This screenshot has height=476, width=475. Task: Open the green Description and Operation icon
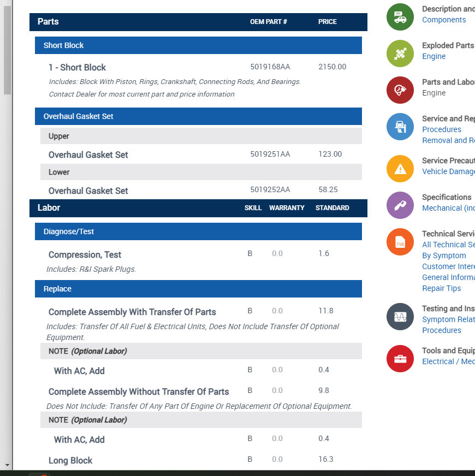pyautogui.click(x=400, y=17)
